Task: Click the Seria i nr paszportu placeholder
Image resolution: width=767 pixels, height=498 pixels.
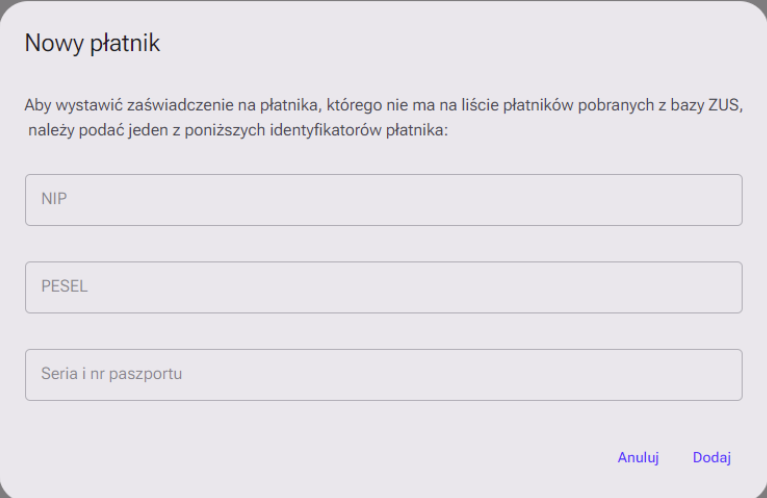Action: point(111,375)
